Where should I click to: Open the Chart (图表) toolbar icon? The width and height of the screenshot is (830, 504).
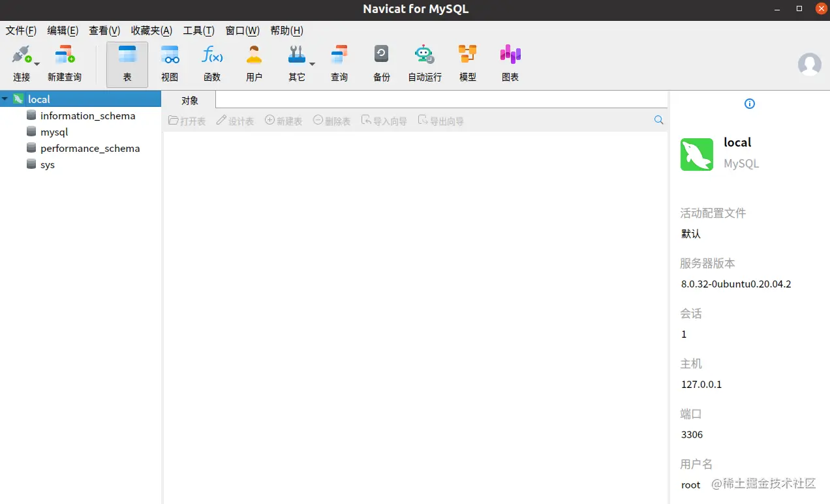510,63
